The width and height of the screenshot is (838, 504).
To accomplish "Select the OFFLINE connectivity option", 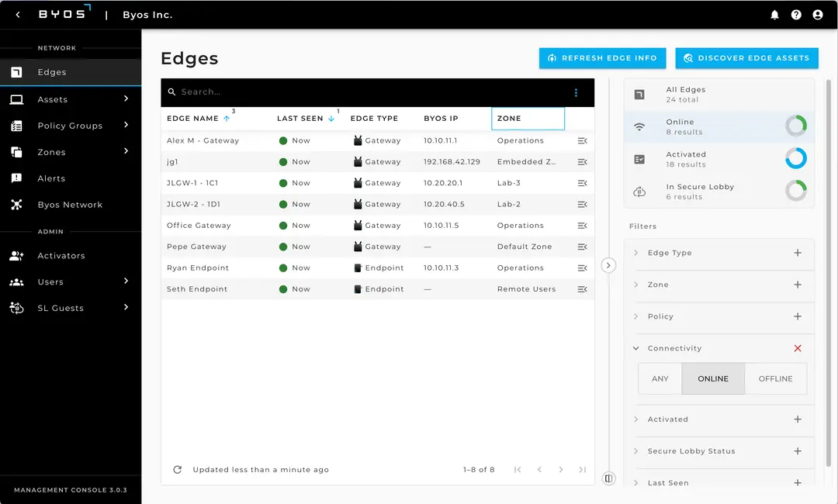I will click(775, 379).
